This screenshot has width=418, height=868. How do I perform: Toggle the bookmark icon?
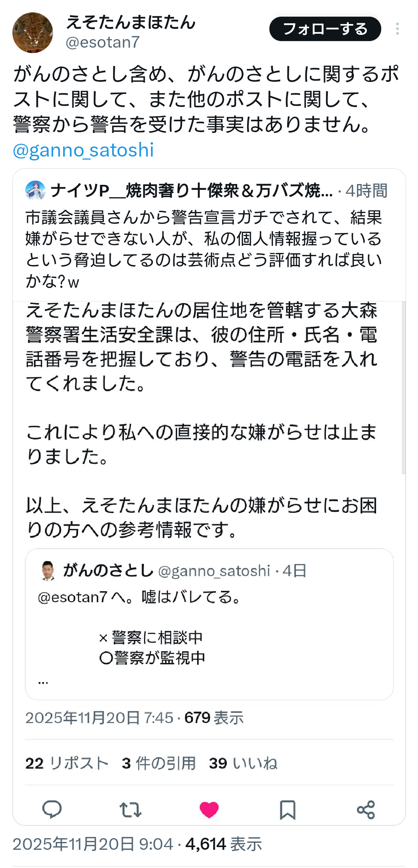288,809
